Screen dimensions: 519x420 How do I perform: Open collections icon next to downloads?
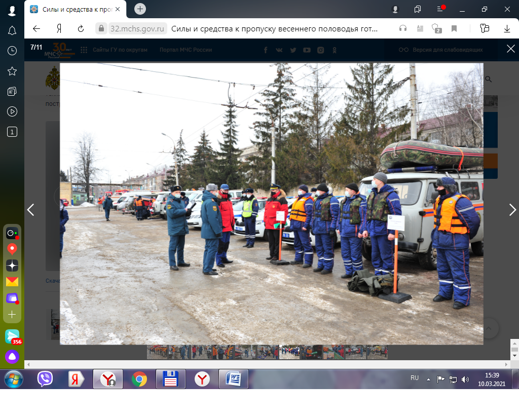pos(485,28)
